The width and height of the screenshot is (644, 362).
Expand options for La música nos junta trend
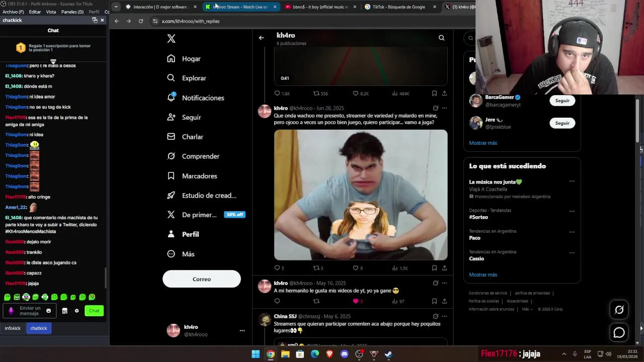pyautogui.click(x=572, y=182)
